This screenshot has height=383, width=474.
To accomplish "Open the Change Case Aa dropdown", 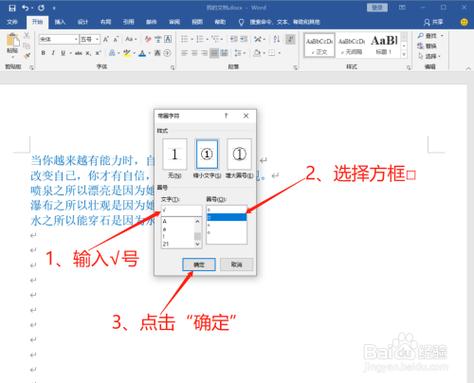I will point(131,39).
